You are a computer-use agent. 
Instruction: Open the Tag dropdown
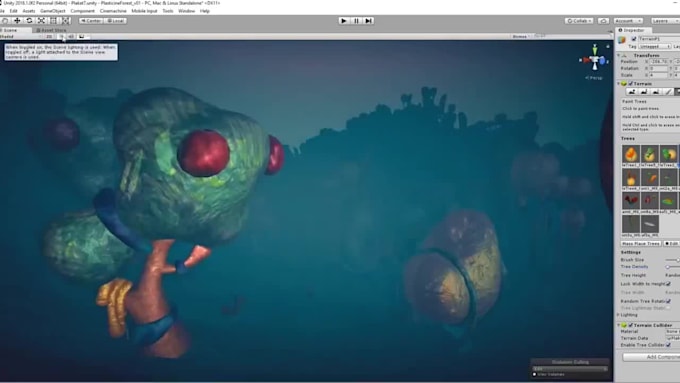pyautogui.click(x=654, y=46)
